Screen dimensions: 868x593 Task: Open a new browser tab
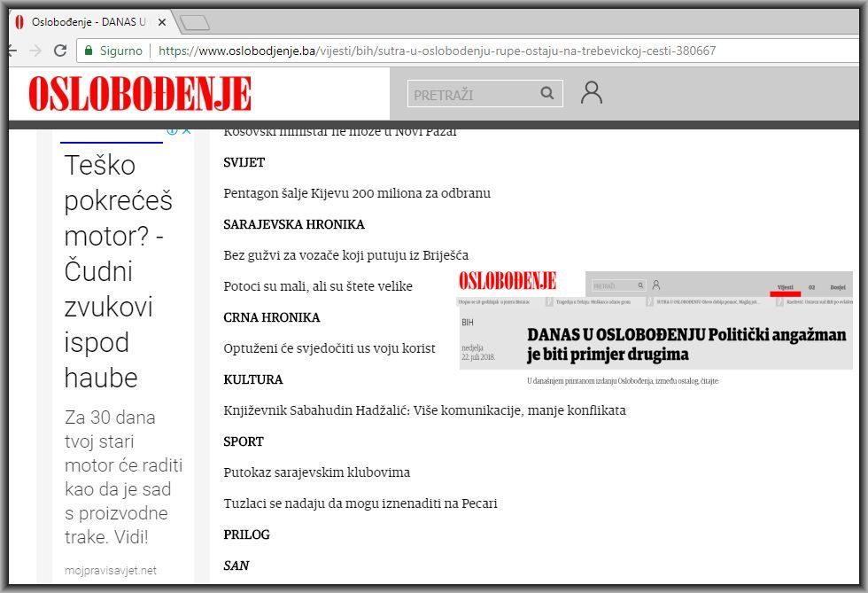click(x=194, y=23)
